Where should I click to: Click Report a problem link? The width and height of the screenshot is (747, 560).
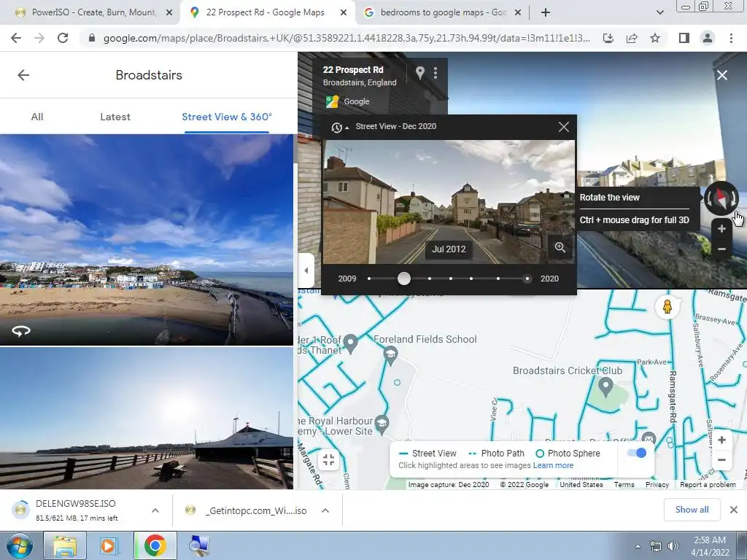(x=708, y=484)
